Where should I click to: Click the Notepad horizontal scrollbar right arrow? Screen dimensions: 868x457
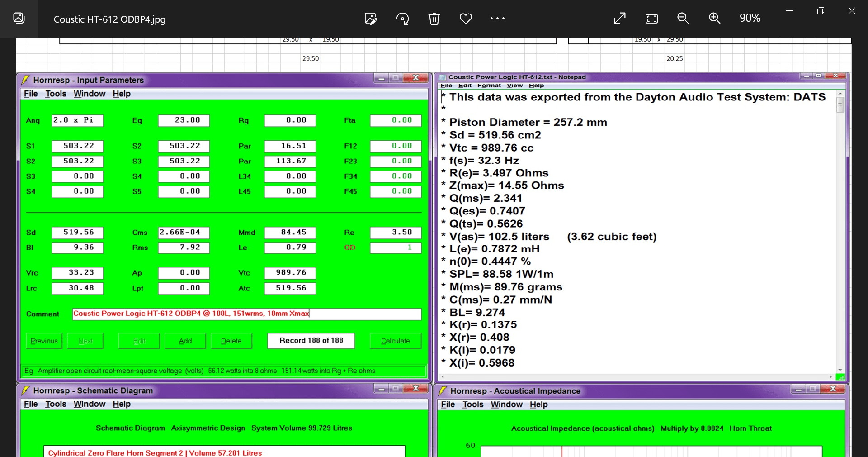(x=831, y=376)
